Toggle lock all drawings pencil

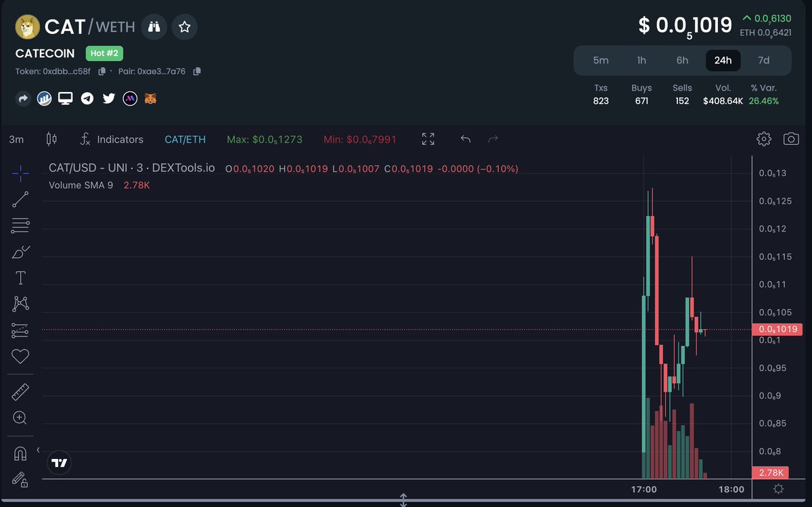[x=20, y=479]
